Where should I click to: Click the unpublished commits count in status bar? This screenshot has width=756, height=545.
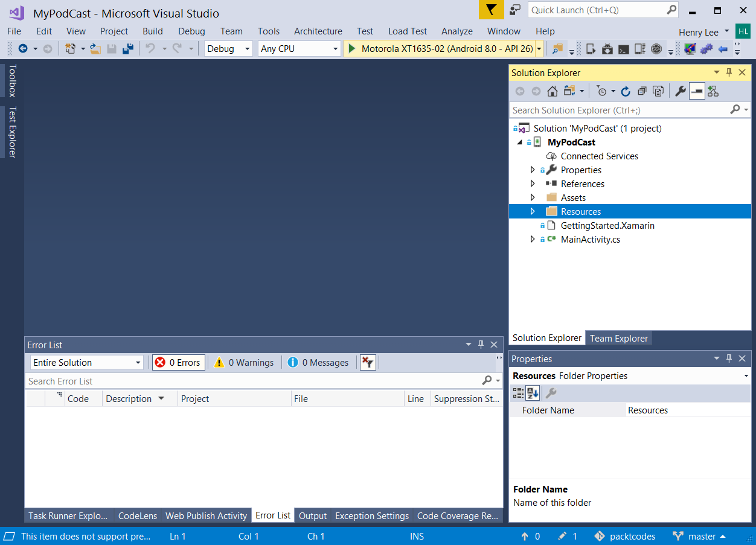(530, 537)
